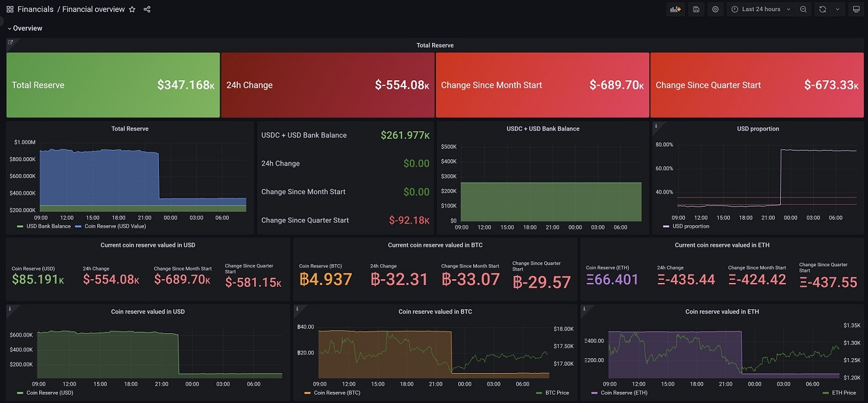
Task: Open the Last 24 hours time picker
Action: [x=761, y=9]
